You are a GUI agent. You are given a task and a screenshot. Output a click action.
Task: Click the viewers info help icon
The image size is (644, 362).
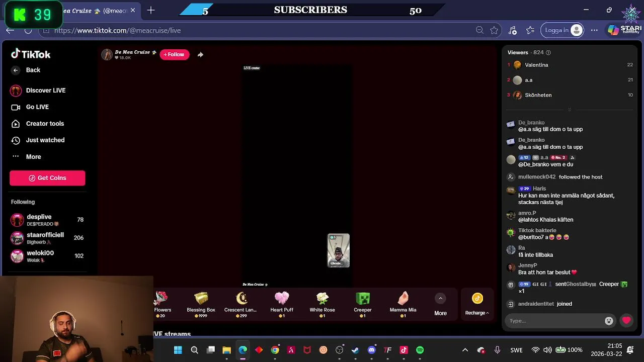coord(548,52)
